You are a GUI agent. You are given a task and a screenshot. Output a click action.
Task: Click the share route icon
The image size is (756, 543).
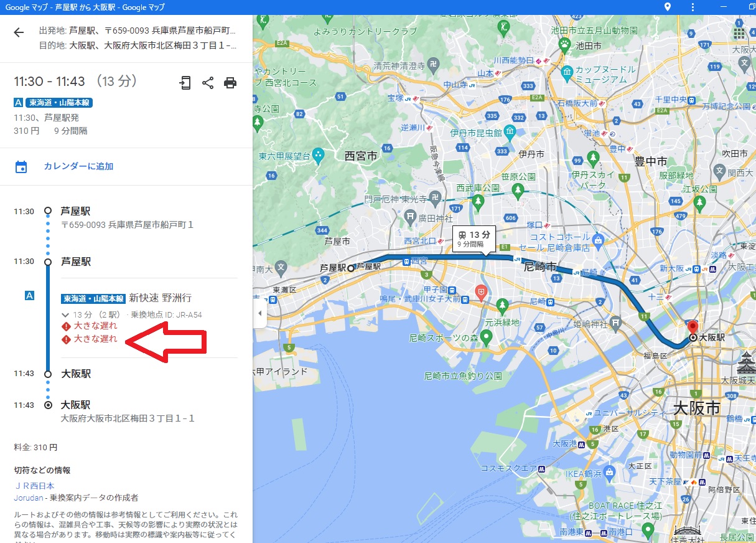[x=208, y=83]
